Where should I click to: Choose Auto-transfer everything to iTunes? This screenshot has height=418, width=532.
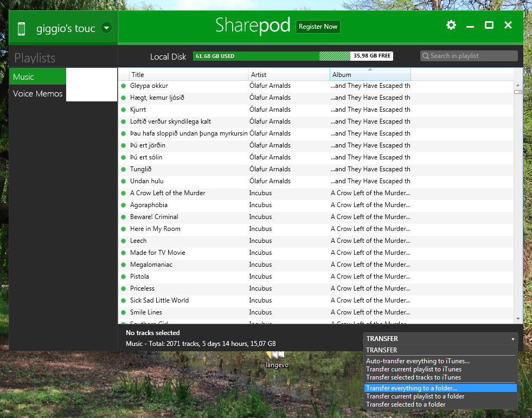(418, 361)
